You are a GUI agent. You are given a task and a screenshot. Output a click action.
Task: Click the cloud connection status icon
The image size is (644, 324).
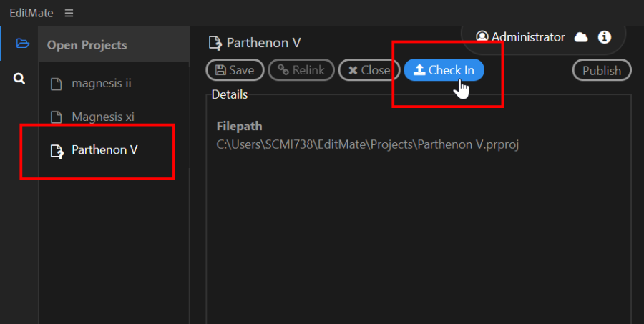[581, 37]
